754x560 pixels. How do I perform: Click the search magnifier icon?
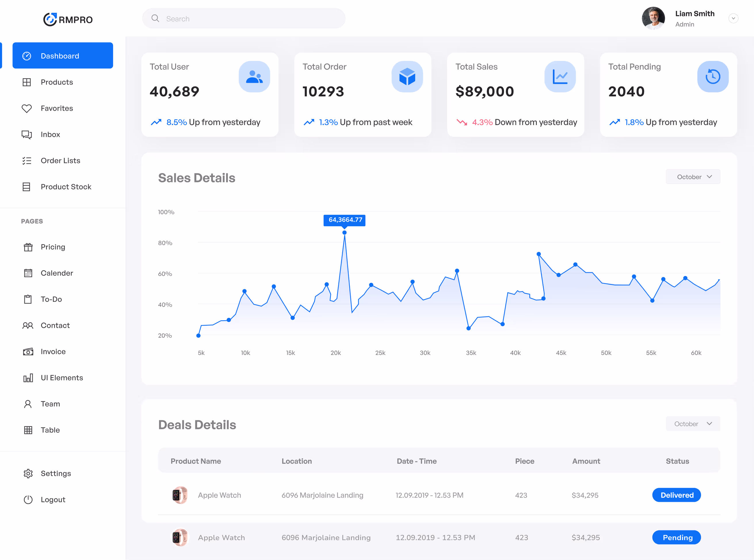pos(155,18)
